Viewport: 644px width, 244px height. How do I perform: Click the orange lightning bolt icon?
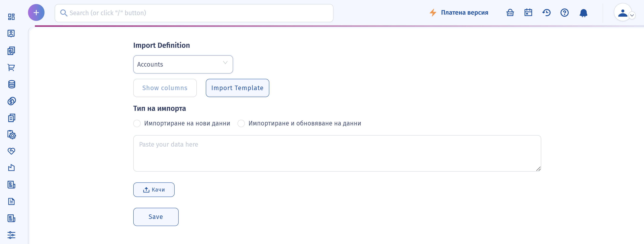coord(433,12)
